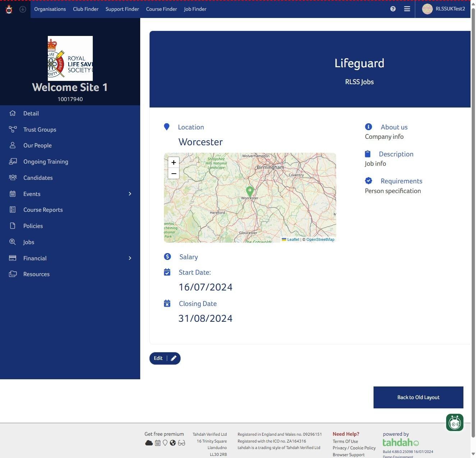
Task: Select the Policies document icon
Action: [13, 226]
